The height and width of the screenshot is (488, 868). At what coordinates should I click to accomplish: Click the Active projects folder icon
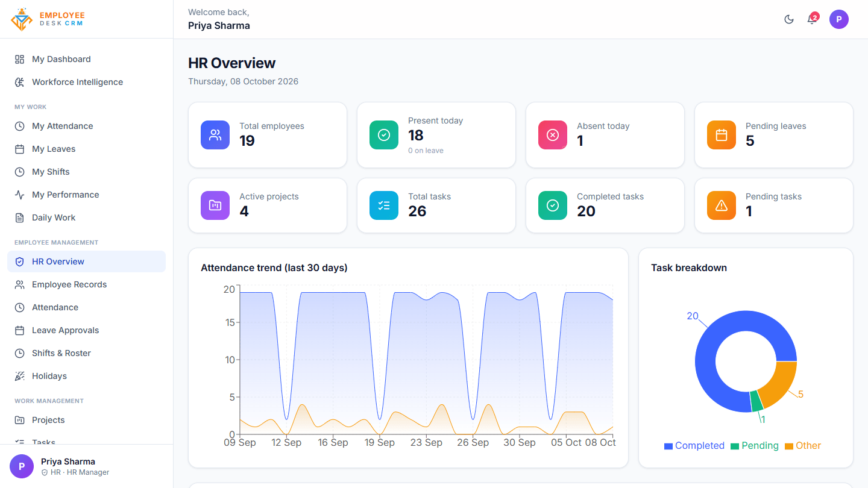coord(215,205)
